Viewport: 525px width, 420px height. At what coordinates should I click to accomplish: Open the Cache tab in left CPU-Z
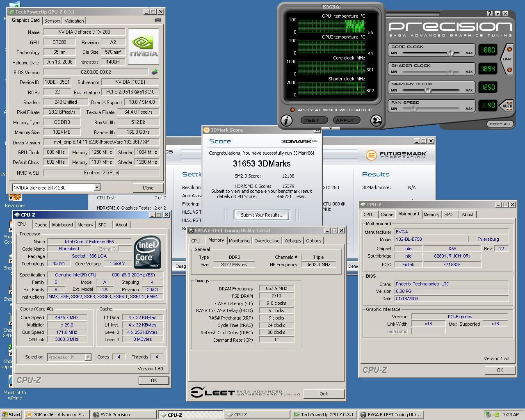(41, 225)
